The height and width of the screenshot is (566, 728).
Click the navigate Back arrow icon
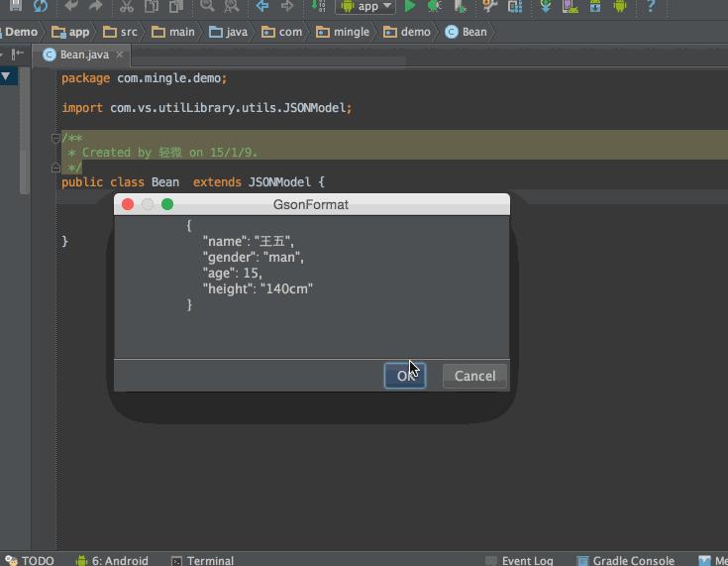pos(262,6)
